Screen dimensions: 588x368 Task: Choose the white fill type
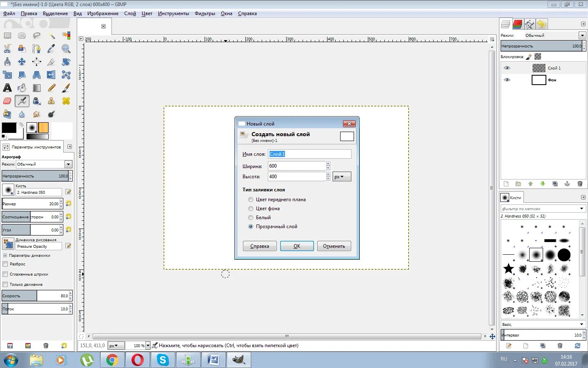(251, 218)
